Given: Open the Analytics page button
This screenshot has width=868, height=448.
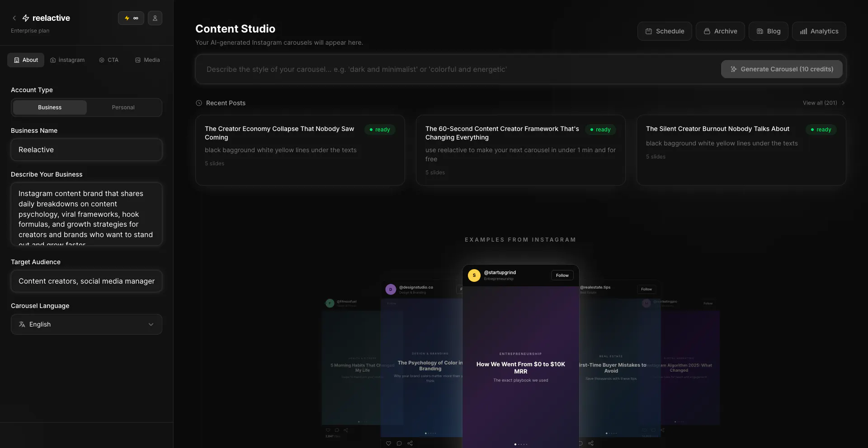Looking at the screenshot, I should click(x=819, y=31).
